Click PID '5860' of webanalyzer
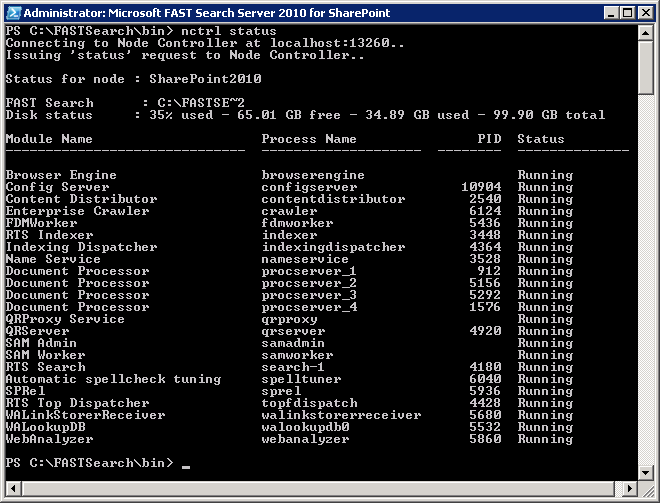The image size is (660, 503). pos(485,439)
